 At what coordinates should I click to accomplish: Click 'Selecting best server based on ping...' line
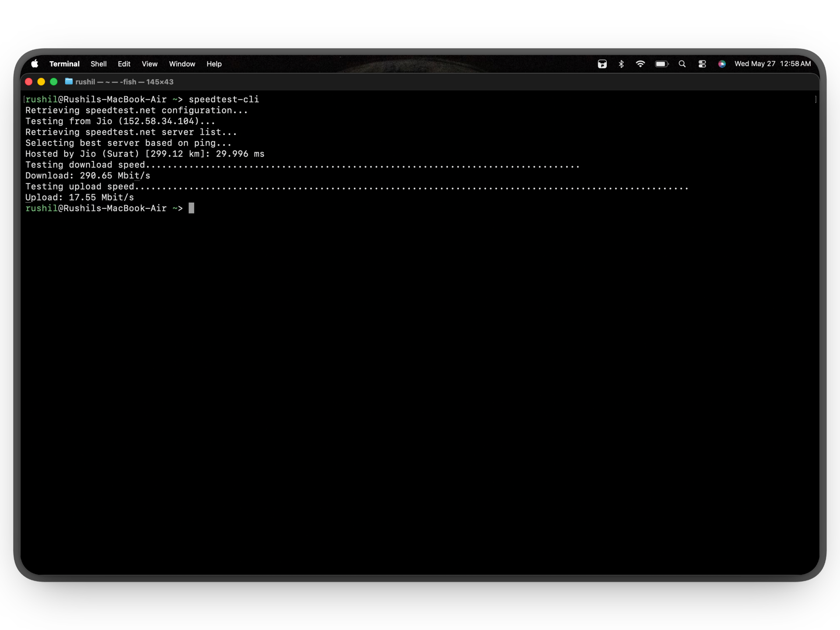click(128, 143)
